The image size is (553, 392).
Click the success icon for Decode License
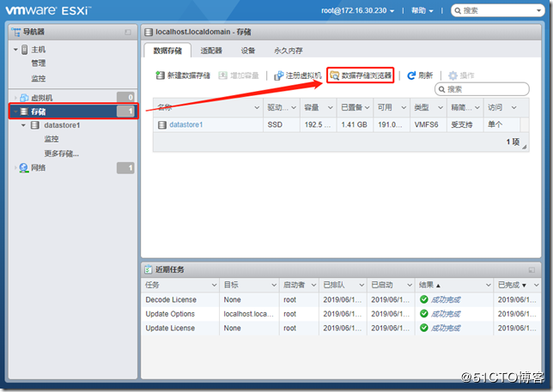tap(424, 299)
